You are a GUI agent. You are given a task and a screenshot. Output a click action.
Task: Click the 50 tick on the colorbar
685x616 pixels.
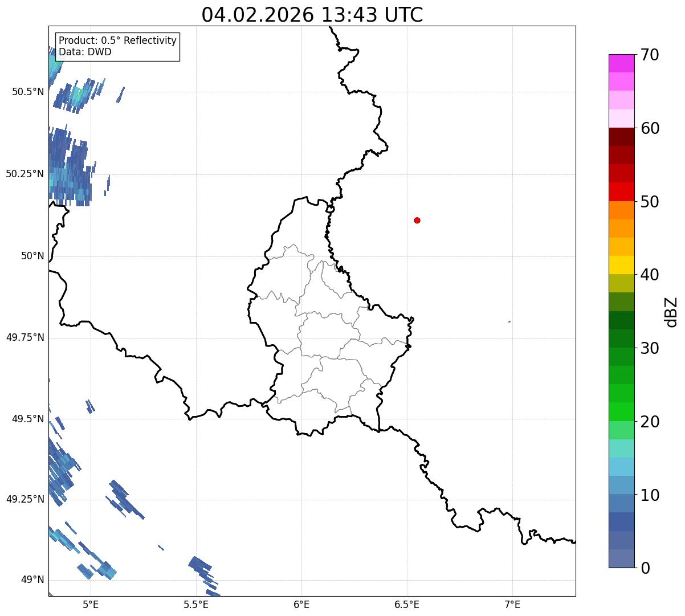[650, 202]
